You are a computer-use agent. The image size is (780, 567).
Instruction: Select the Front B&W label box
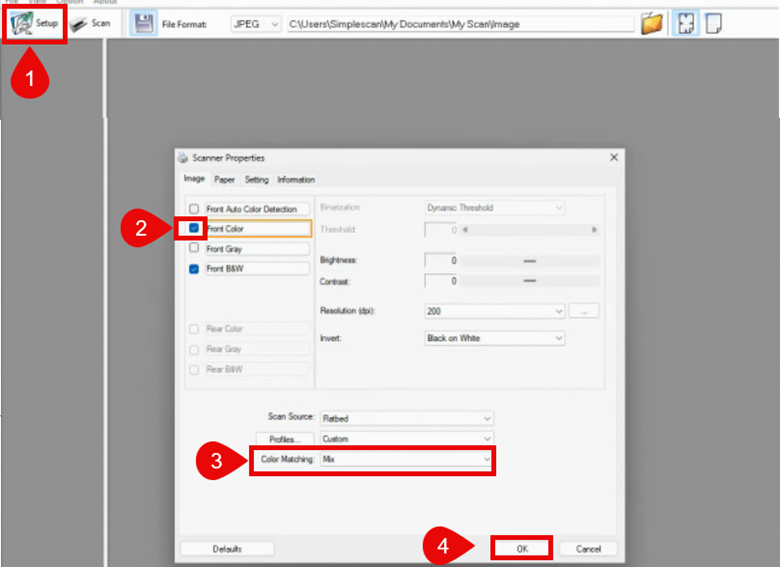click(257, 269)
